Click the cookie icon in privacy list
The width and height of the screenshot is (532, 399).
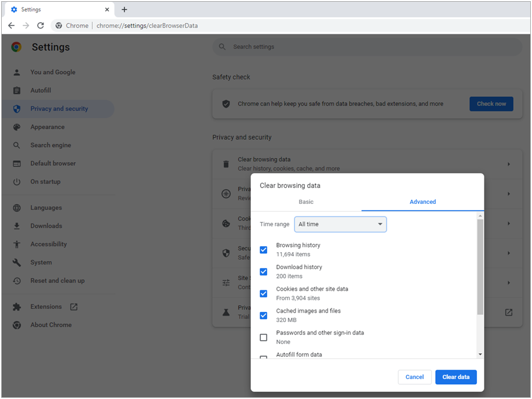point(226,223)
